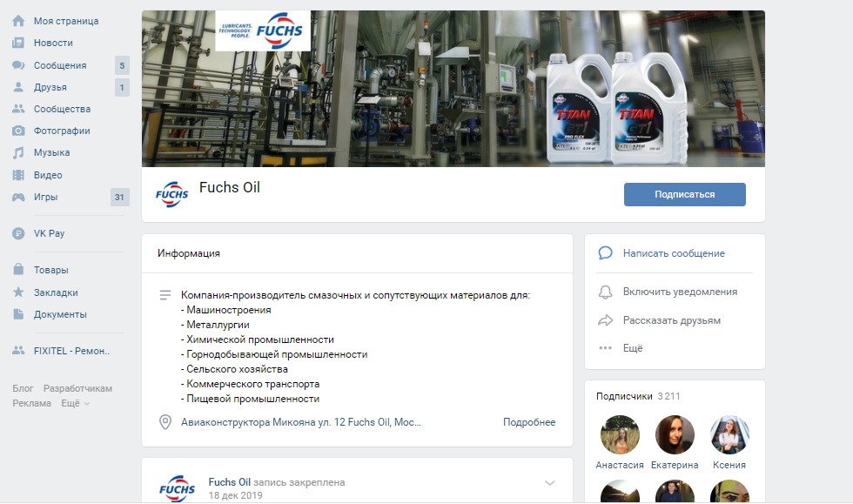Click the Игры gamepad icon
Viewport: 853px width, 504px height.
(x=18, y=197)
